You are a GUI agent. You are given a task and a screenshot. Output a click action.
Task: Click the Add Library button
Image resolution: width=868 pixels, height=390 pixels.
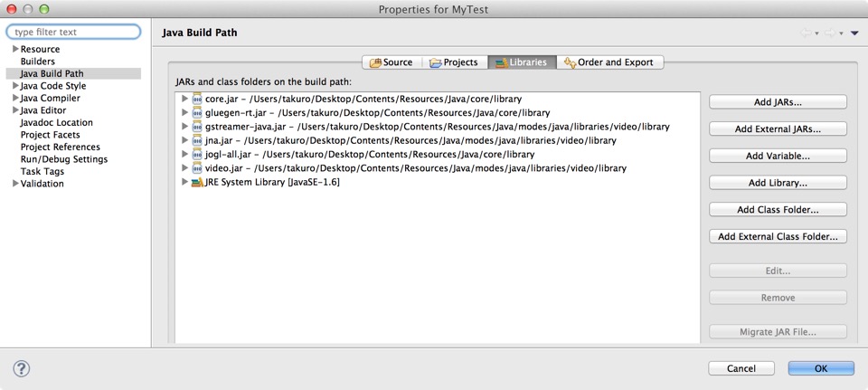click(x=778, y=183)
